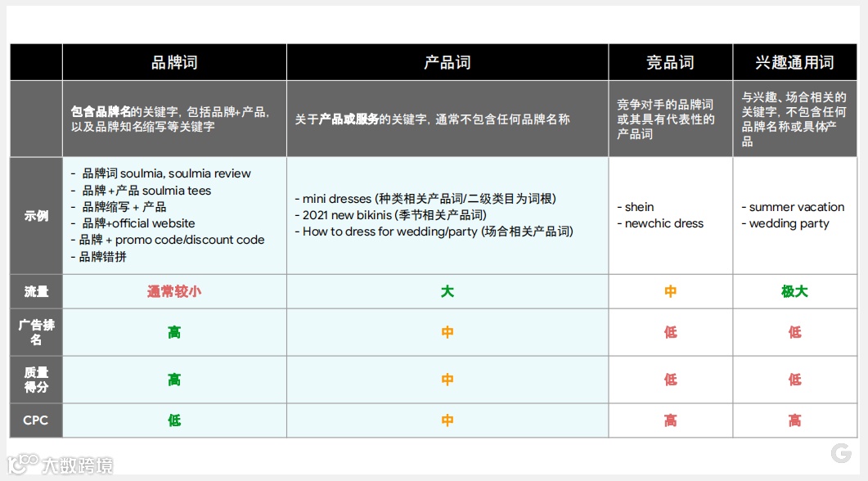Click the 流量 row label
This screenshot has width=868, height=481.
pyautogui.click(x=34, y=291)
